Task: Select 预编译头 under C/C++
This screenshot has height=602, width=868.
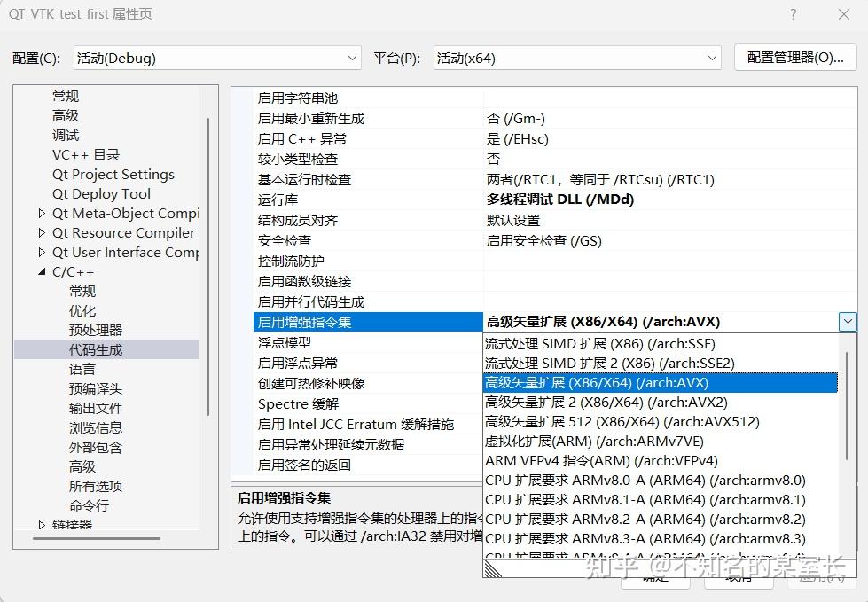Action: (x=96, y=388)
